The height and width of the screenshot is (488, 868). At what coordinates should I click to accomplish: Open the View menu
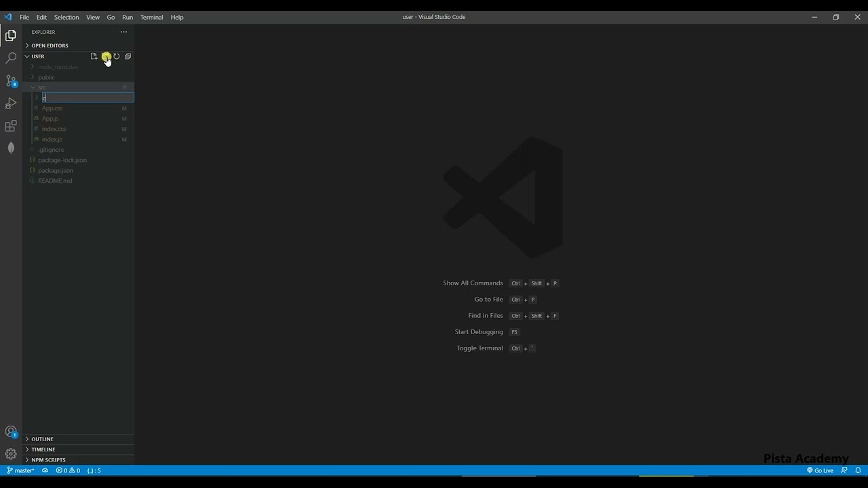point(93,17)
